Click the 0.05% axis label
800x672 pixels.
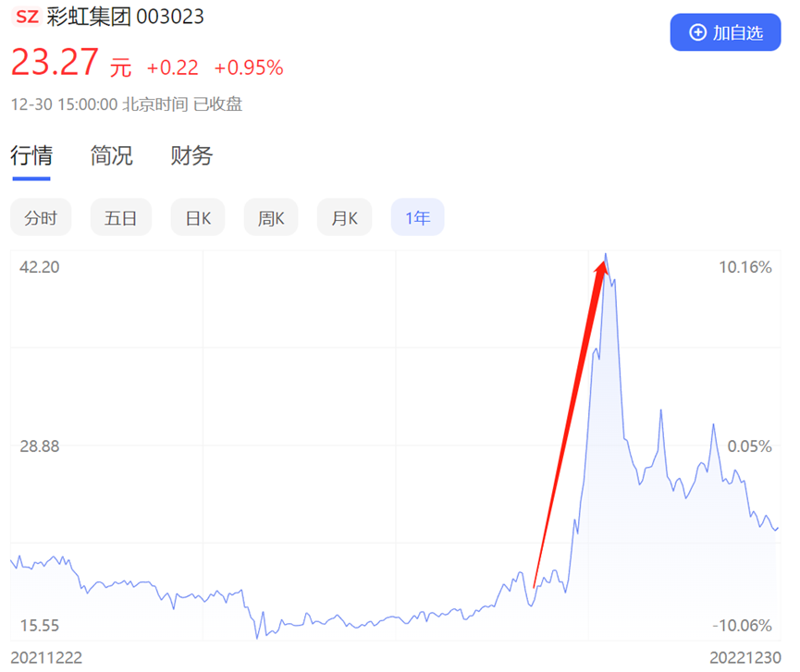[x=749, y=446]
